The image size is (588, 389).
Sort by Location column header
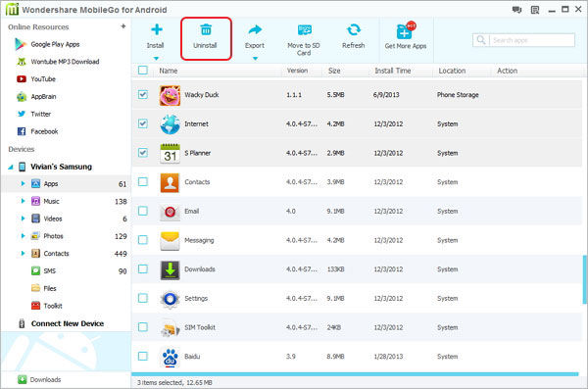(x=452, y=71)
